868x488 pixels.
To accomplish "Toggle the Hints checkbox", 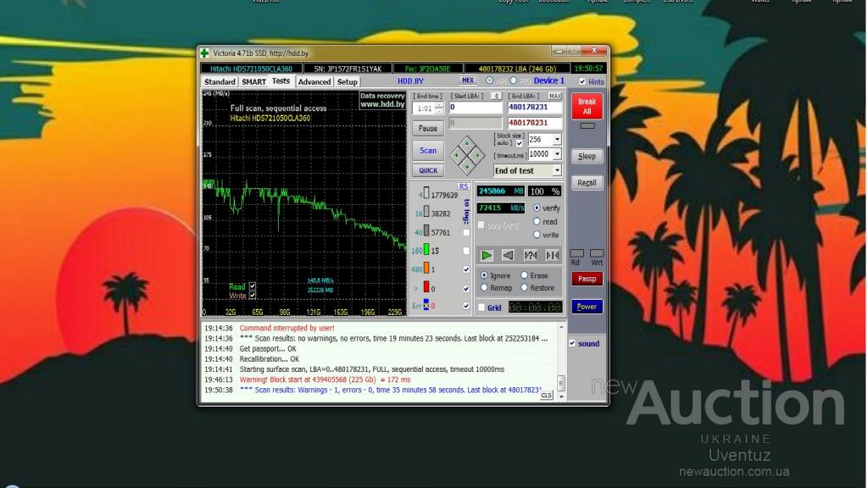I will tap(582, 81).
